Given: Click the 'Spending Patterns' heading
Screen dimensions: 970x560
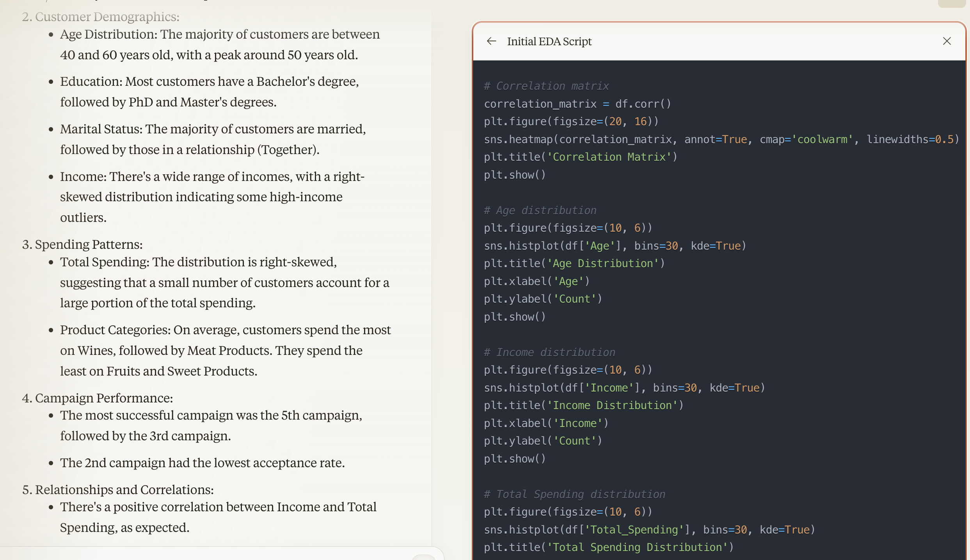Looking at the screenshot, I should (x=89, y=245).
